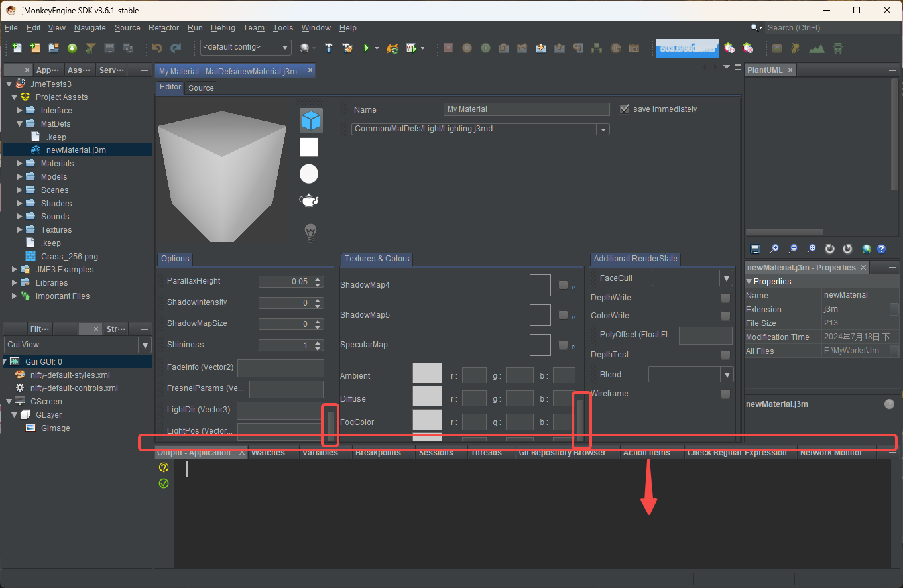903x588 pixels.
Task: Click the New Project toolbar icon
Action: pyautogui.click(x=35, y=48)
